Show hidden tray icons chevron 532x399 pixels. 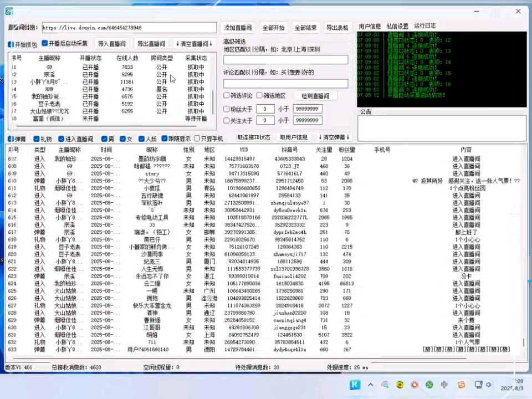pos(371,385)
